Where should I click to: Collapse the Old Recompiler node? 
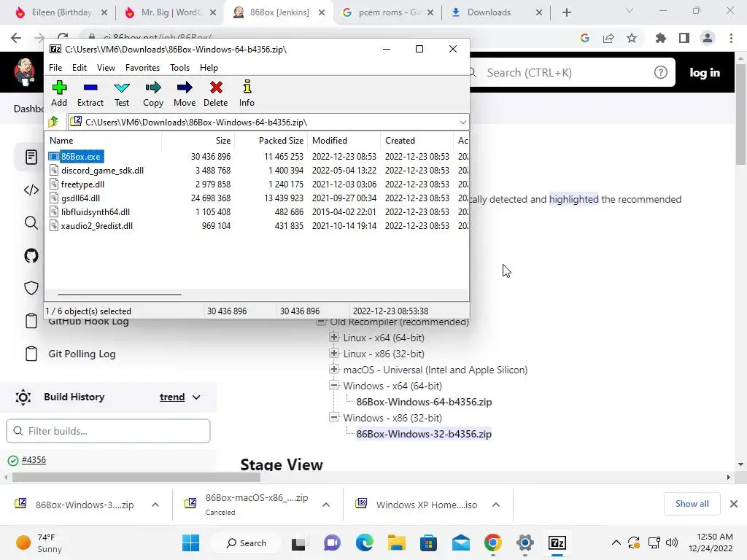pos(321,322)
